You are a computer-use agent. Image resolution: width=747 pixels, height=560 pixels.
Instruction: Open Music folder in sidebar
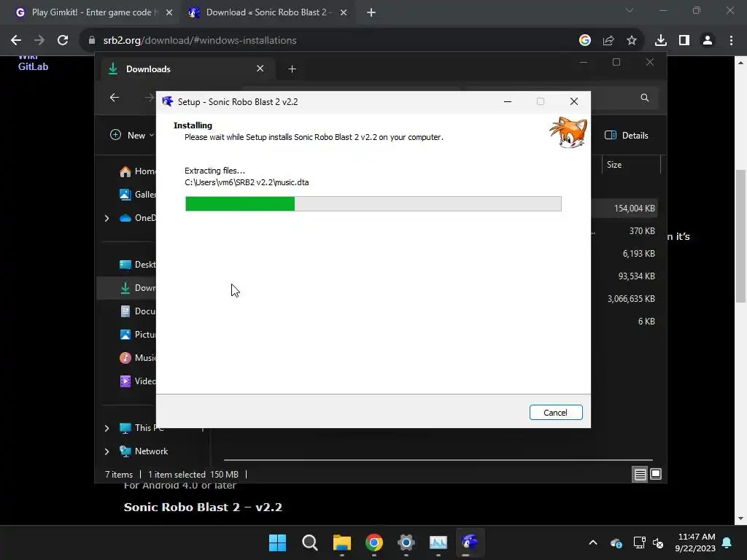click(137, 357)
